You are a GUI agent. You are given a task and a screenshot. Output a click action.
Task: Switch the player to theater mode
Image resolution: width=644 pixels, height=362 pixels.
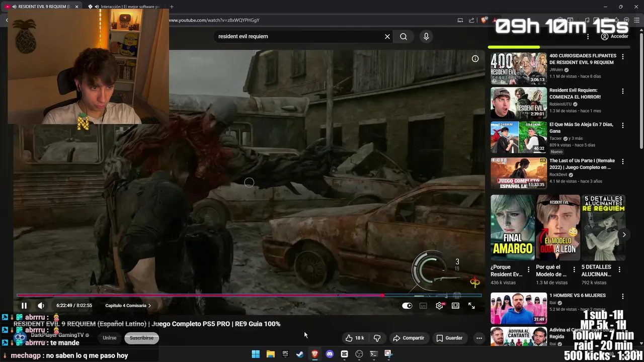[455, 306]
